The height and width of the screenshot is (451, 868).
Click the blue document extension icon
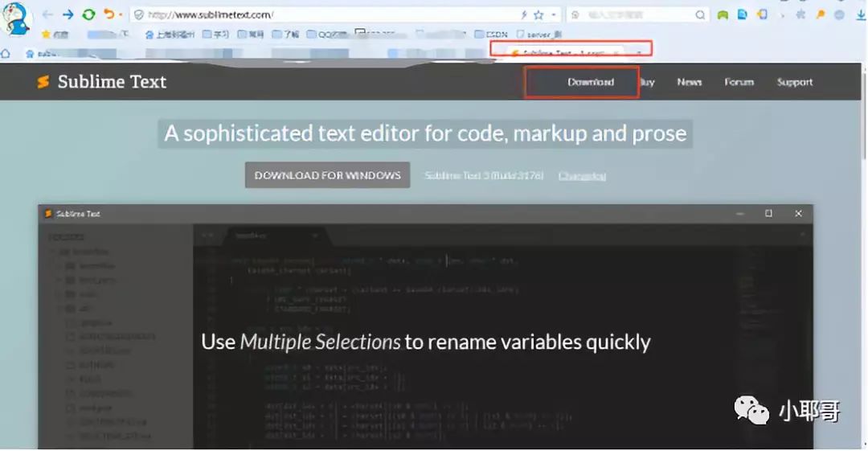pos(743,15)
